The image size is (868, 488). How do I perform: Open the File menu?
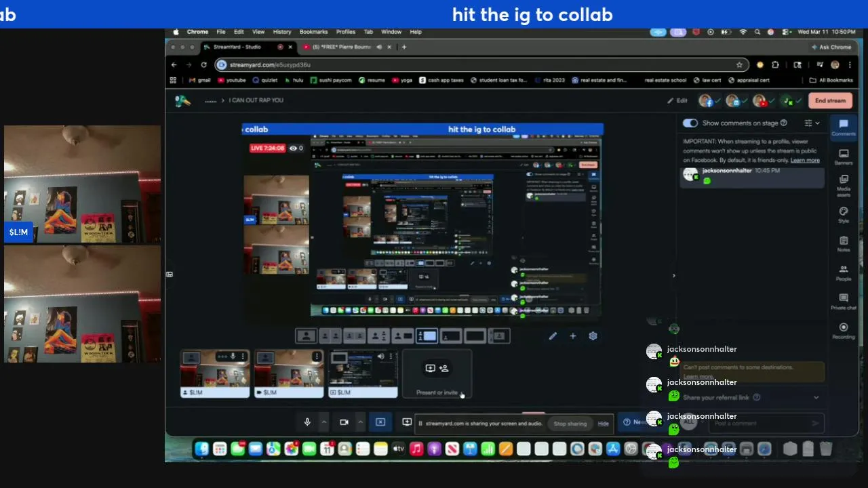click(x=221, y=32)
